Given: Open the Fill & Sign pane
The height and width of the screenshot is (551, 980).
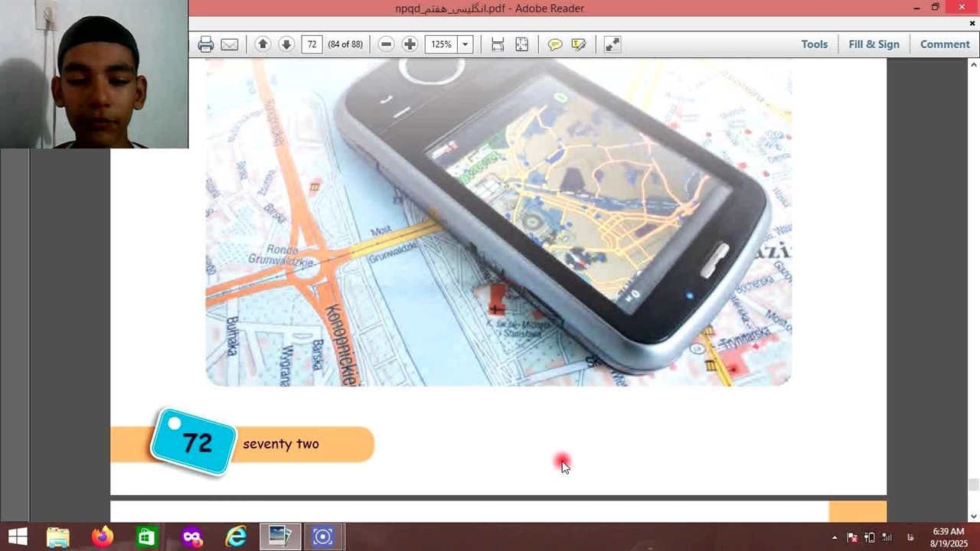Looking at the screenshot, I should [874, 44].
